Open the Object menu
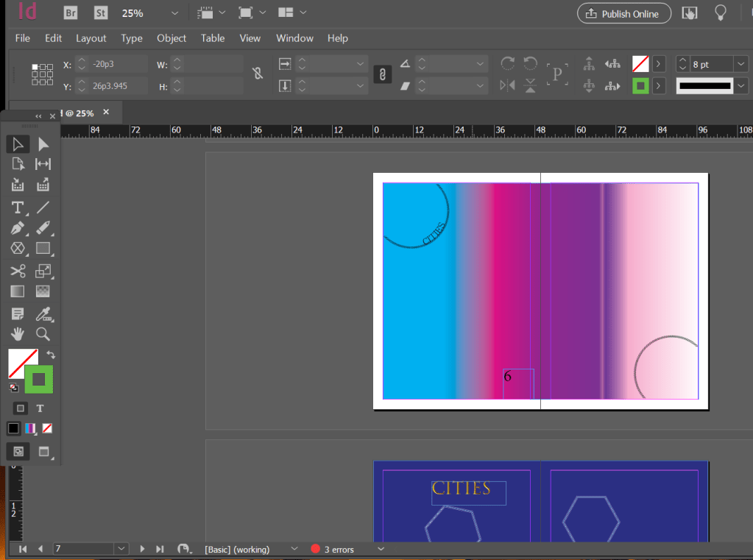 (x=172, y=38)
